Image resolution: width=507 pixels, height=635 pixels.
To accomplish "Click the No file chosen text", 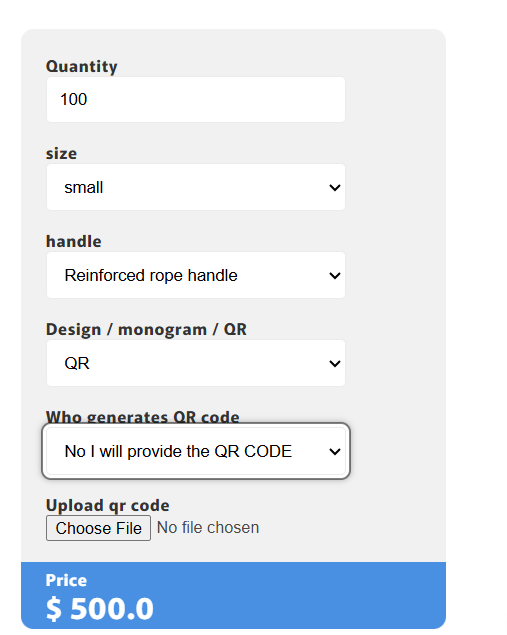I will click(208, 528).
